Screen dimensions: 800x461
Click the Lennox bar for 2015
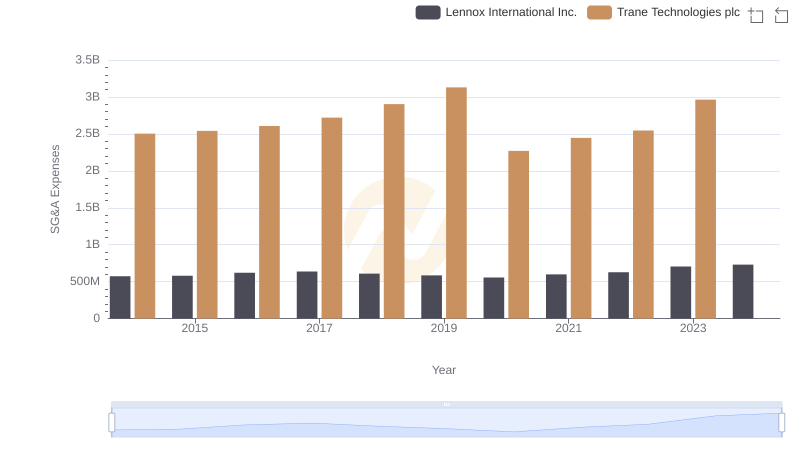[x=182, y=297]
